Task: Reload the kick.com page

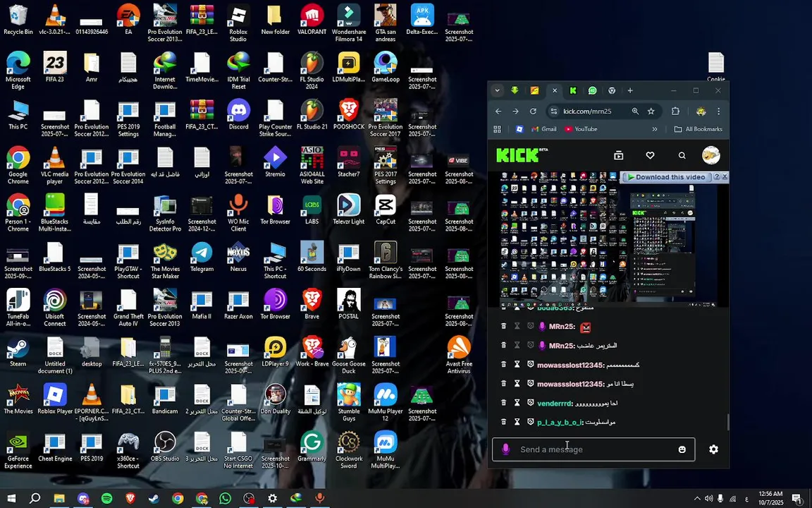Action: click(533, 111)
